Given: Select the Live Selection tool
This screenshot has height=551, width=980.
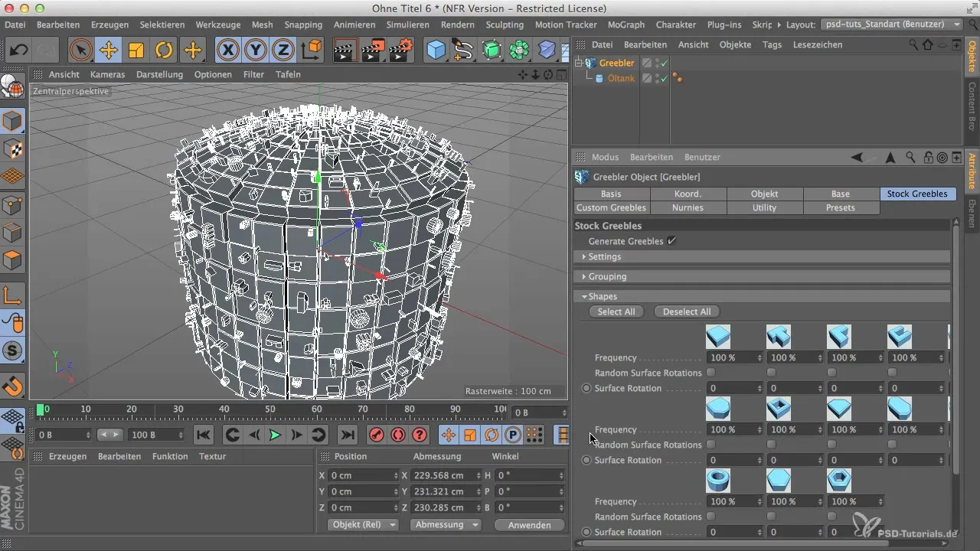Looking at the screenshot, I should [80, 51].
